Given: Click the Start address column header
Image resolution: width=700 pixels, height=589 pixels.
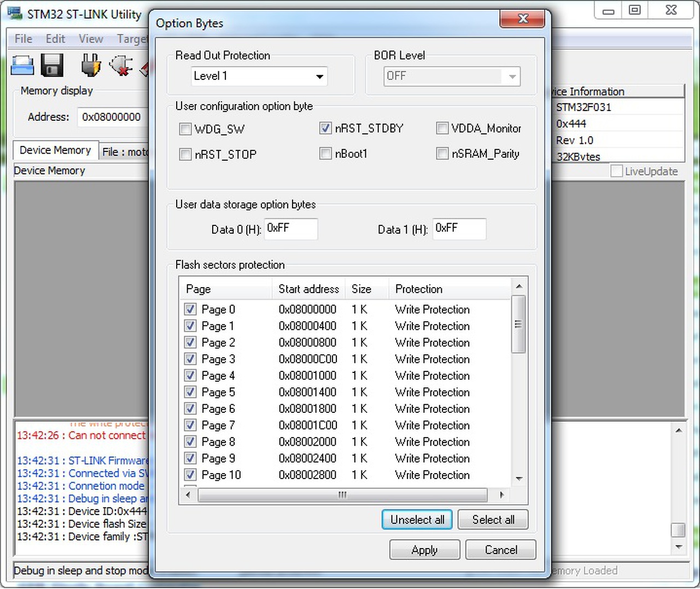Looking at the screenshot, I should click(x=308, y=289).
